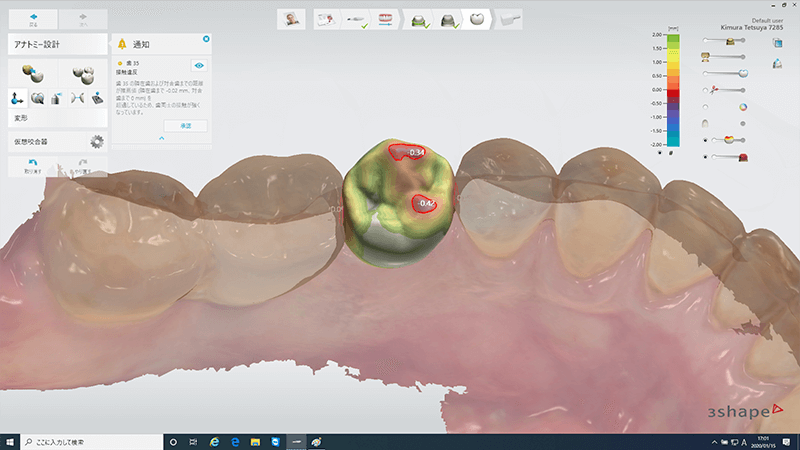This screenshot has width=800, height=450.
Task: Select the contact points adjustment tool
Action: tap(78, 98)
